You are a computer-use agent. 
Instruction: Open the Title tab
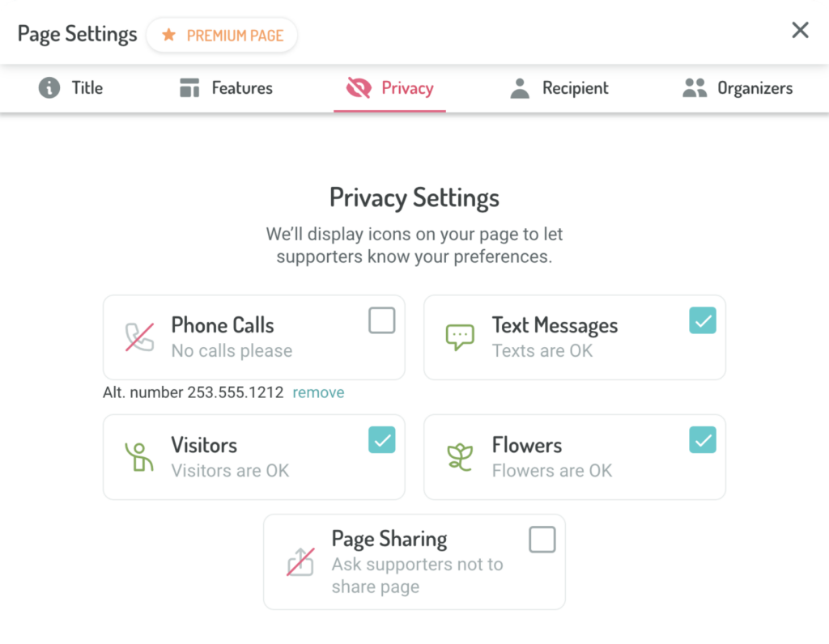pyautogui.click(x=71, y=88)
